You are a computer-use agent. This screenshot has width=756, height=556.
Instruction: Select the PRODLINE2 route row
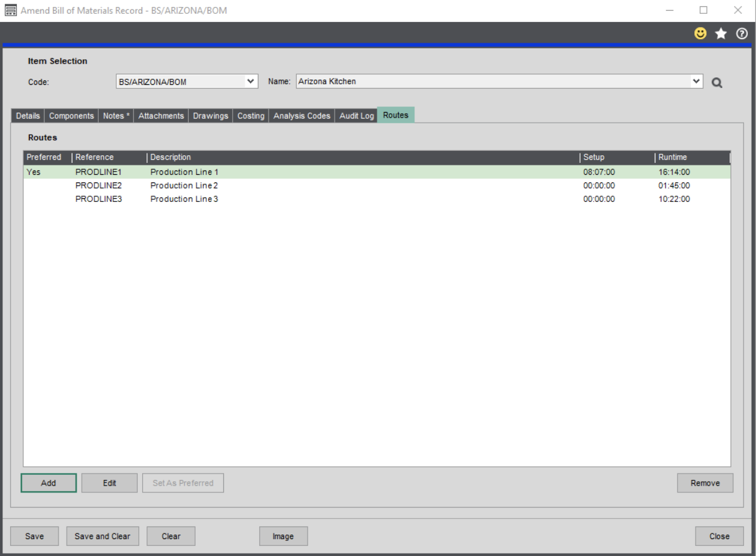[98, 186]
